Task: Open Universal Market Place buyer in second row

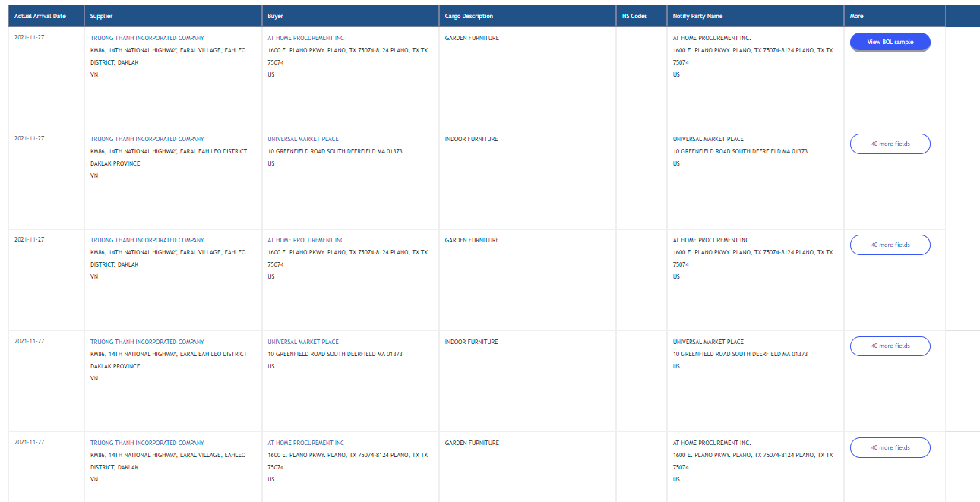Action: (303, 139)
